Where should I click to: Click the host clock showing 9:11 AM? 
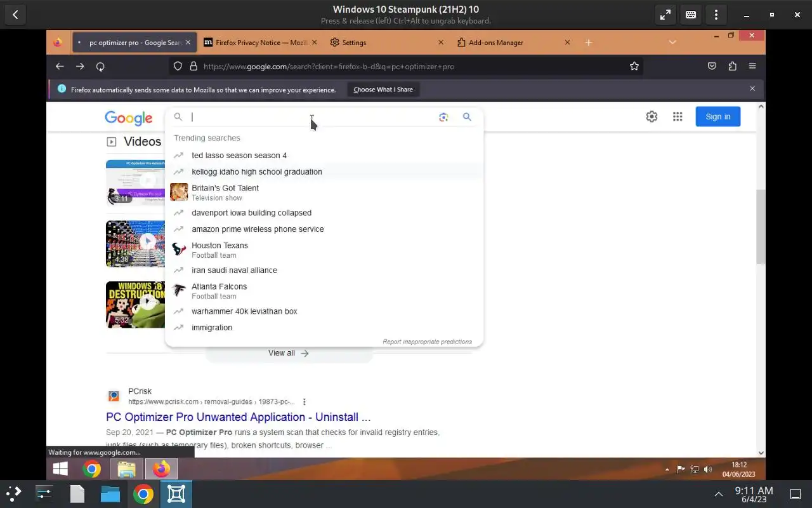coord(754,494)
